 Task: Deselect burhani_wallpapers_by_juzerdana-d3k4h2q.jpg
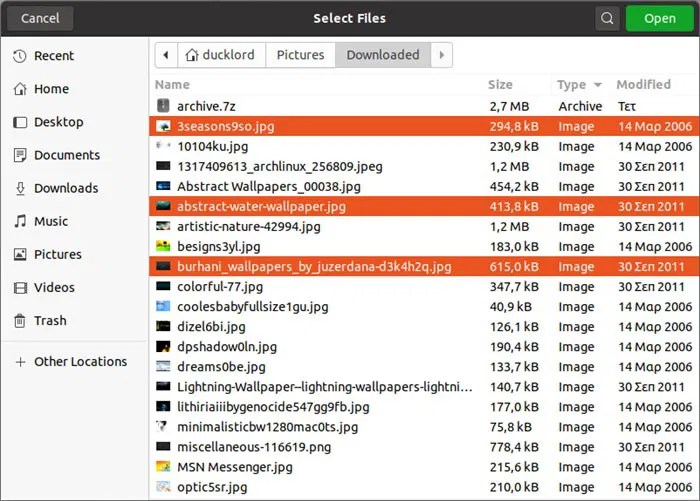point(424,267)
